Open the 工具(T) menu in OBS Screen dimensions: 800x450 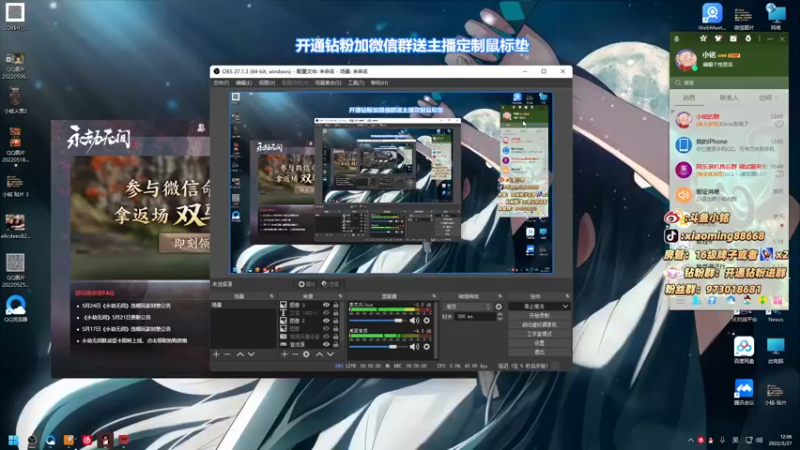(x=356, y=83)
